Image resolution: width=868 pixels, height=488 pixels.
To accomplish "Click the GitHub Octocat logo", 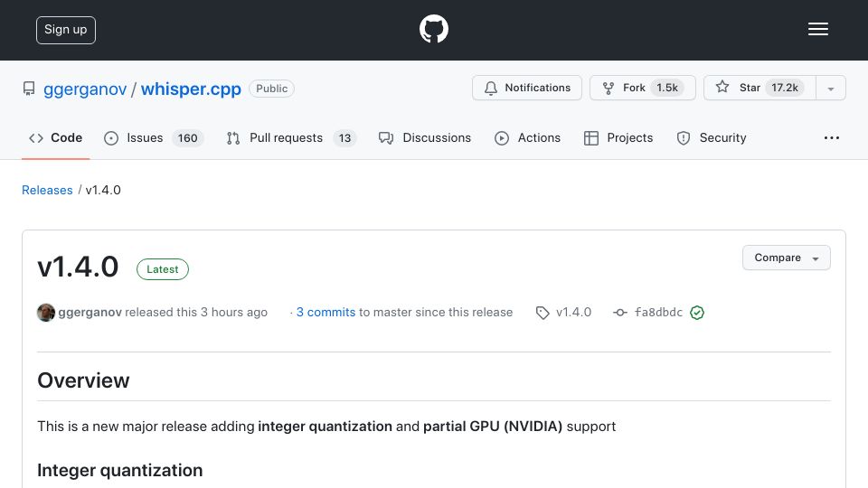I will point(433,29).
